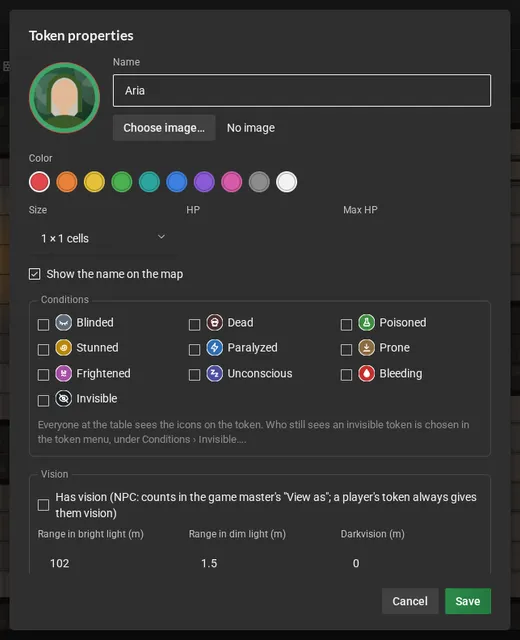The width and height of the screenshot is (520, 640).
Task: Select the gray color swatch
Action: 259,182
